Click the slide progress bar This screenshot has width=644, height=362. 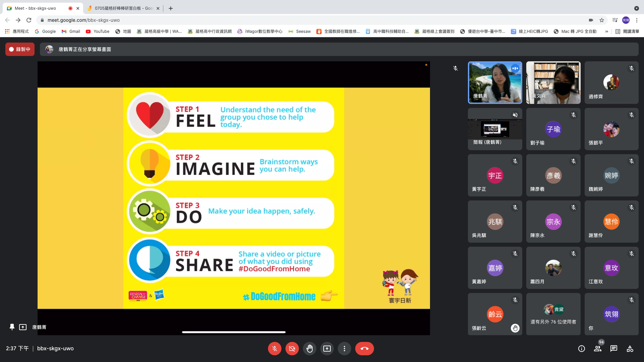pyautogui.click(x=233, y=332)
